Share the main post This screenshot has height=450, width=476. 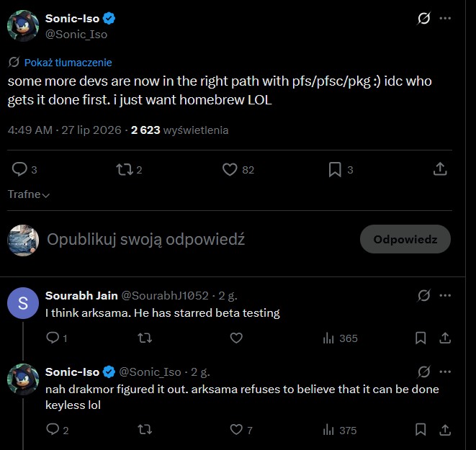click(x=440, y=169)
